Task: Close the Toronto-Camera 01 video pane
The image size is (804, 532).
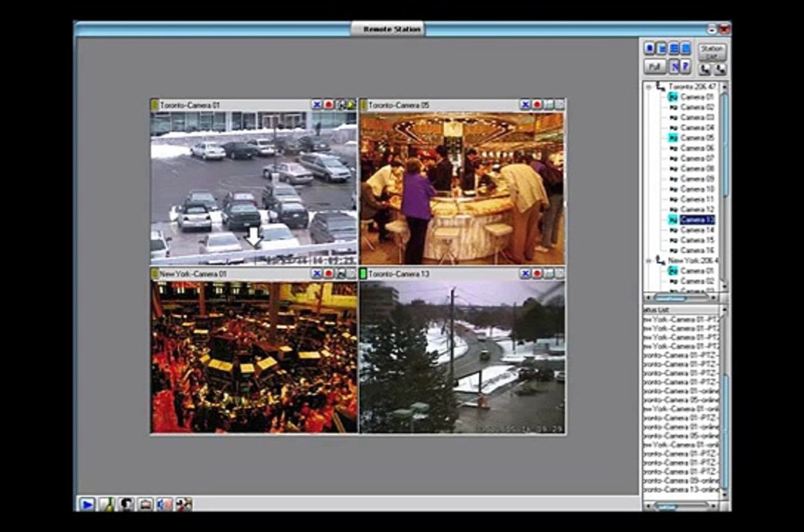Action: (x=317, y=105)
